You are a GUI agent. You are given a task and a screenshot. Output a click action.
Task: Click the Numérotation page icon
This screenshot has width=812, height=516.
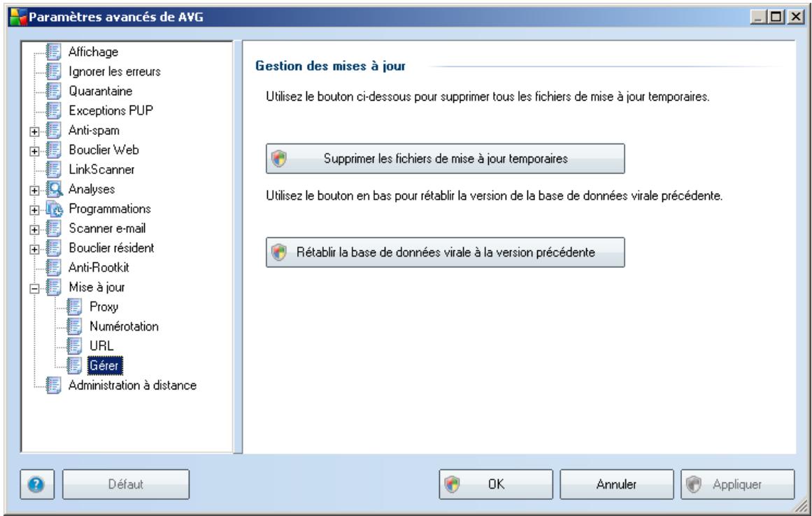(x=75, y=327)
